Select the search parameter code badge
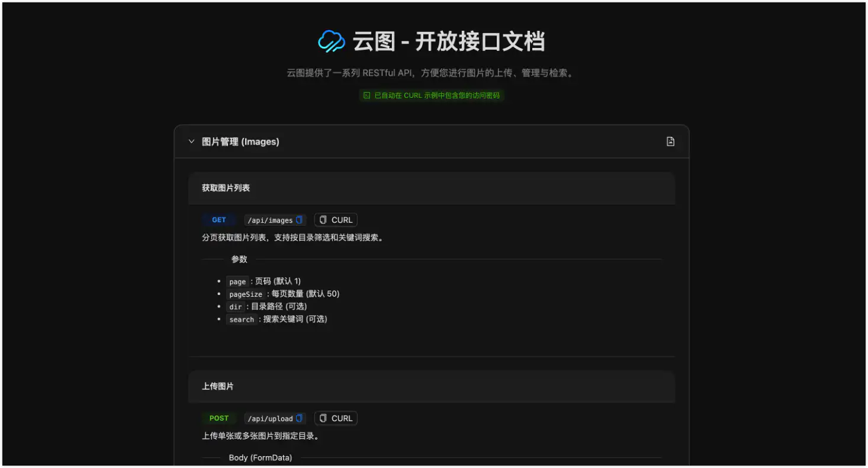 (242, 319)
